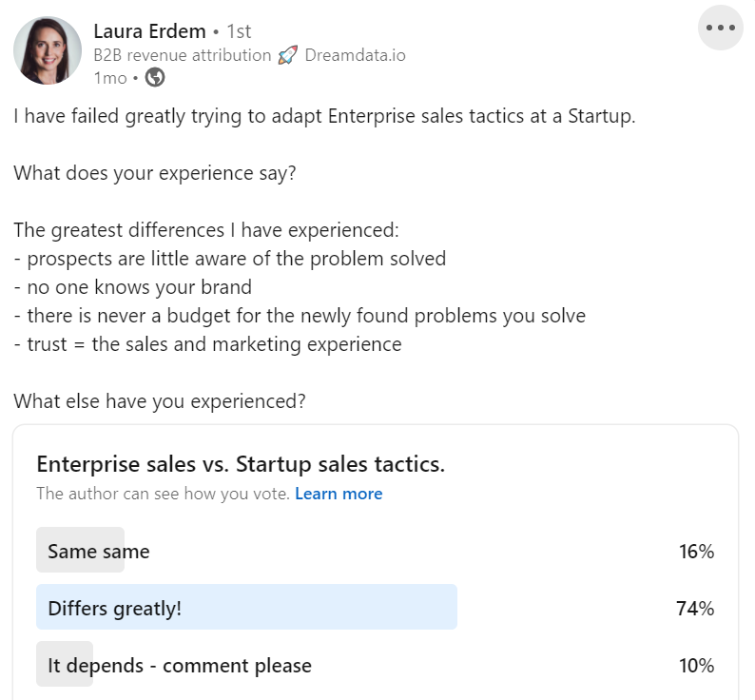Image resolution: width=755 pixels, height=700 pixels.
Task: Click the 1st connection degree badge
Action: (238, 31)
